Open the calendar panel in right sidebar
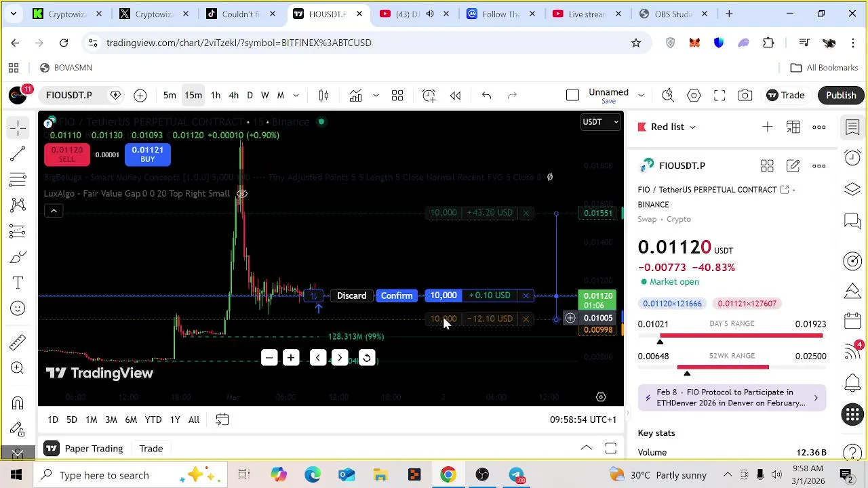868x488 pixels. coord(852,321)
